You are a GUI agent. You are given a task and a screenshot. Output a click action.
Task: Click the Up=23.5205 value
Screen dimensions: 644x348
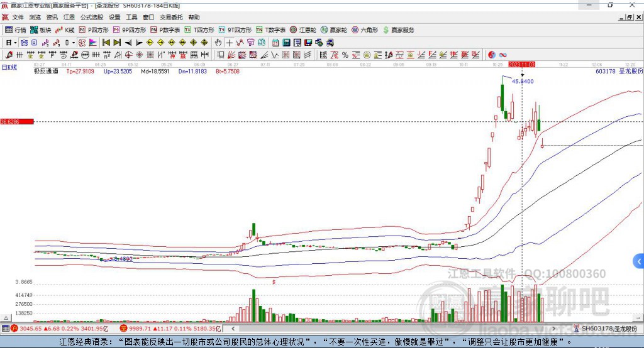click(x=118, y=72)
